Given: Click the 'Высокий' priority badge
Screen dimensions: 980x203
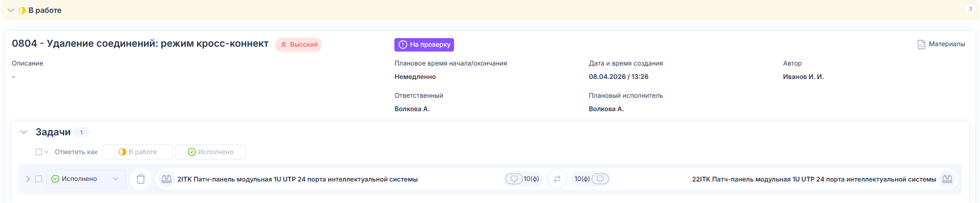Looking at the screenshot, I should click(298, 45).
